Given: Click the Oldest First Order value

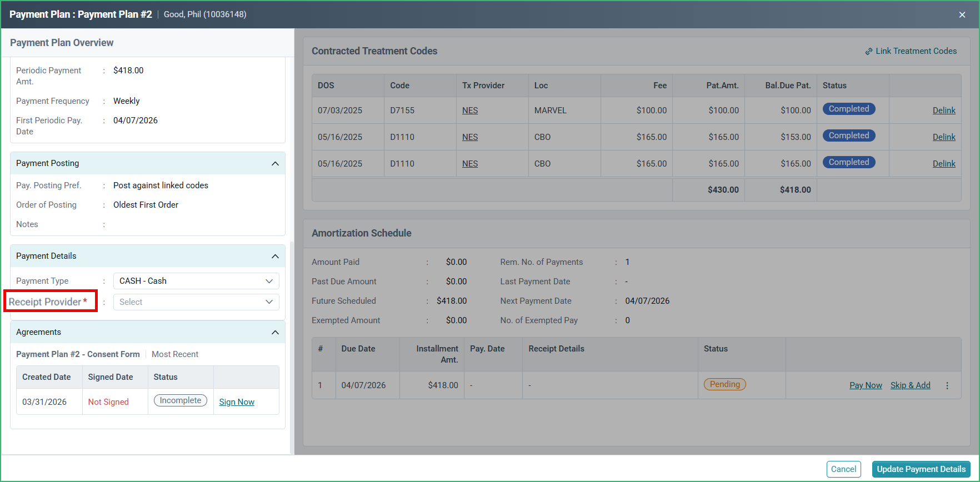Looking at the screenshot, I should coord(146,205).
